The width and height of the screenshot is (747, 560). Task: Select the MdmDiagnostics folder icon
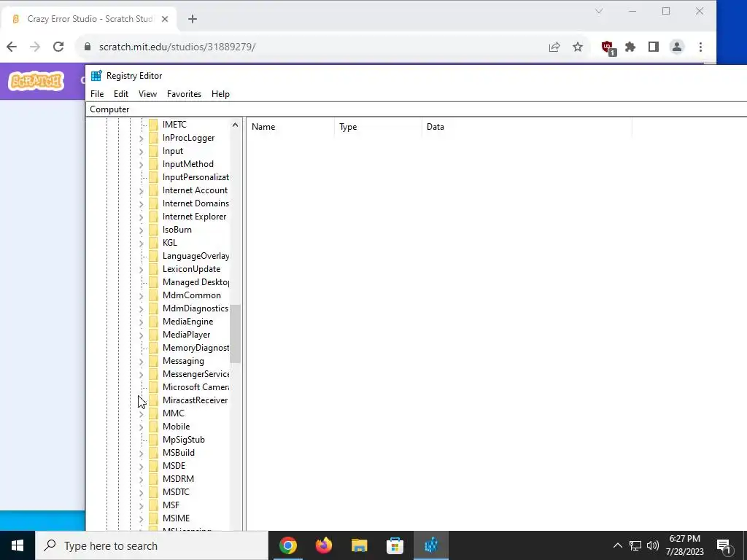point(153,308)
